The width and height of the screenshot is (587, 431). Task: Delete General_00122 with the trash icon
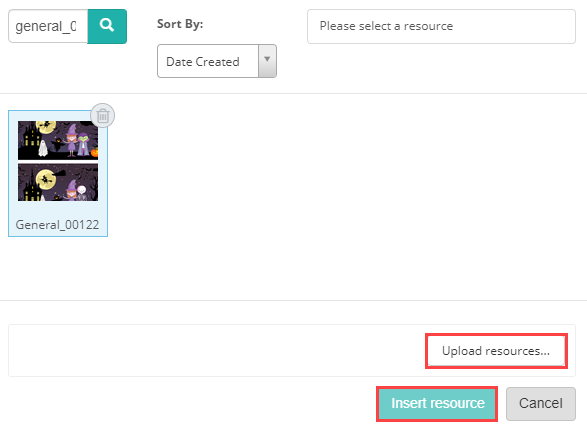click(103, 115)
